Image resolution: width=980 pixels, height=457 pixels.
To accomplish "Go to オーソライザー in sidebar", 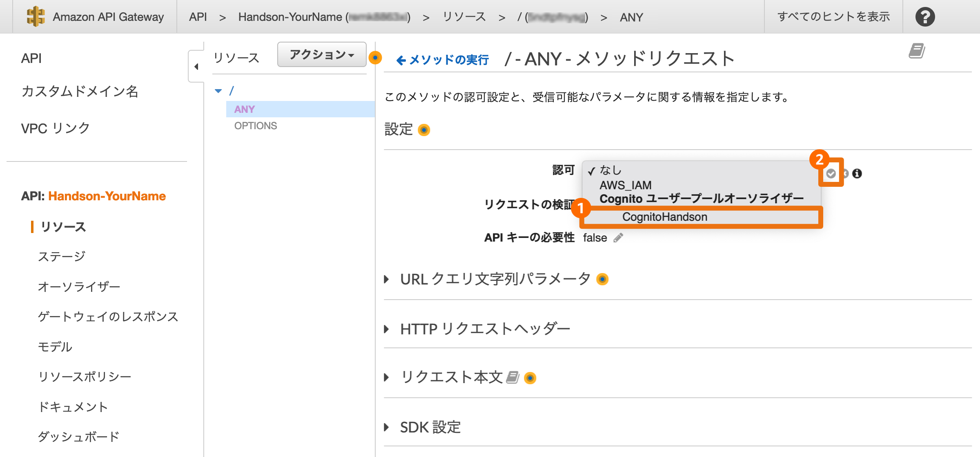I will tap(79, 287).
